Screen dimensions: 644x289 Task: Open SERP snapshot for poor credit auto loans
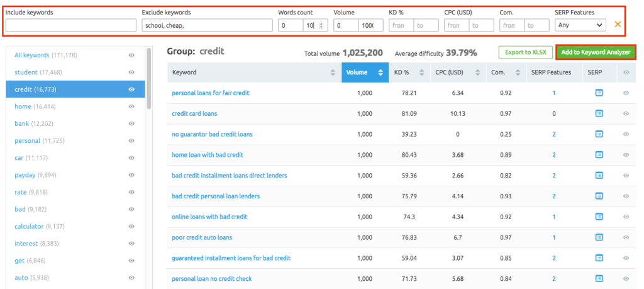pos(599,237)
